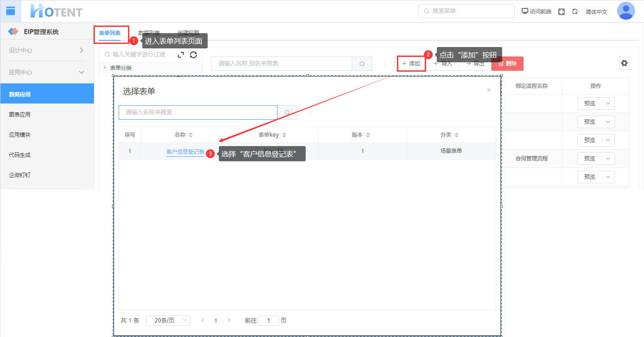Click the 添加 button
The image size is (644, 337).
[x=411, y=64]
